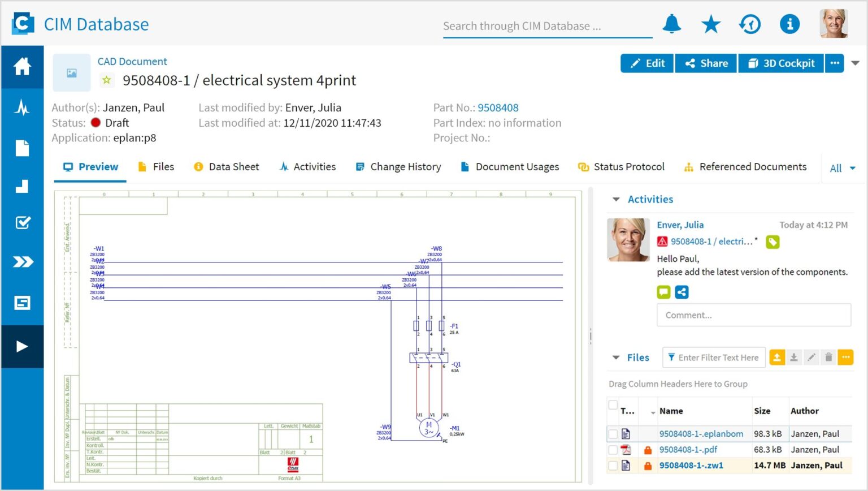The height and width of the screenshot is (491, 868).
Task: Open the Home sidebar icon
Action: pos(22,66)
